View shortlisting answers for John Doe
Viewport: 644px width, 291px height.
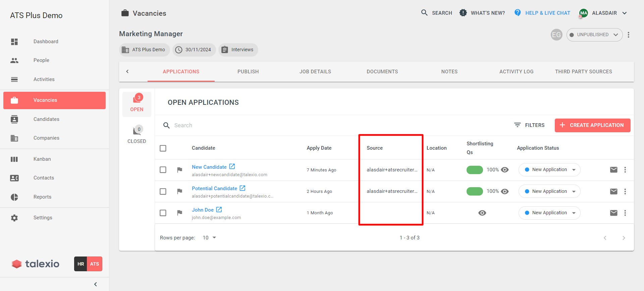[x=482, y=213]
